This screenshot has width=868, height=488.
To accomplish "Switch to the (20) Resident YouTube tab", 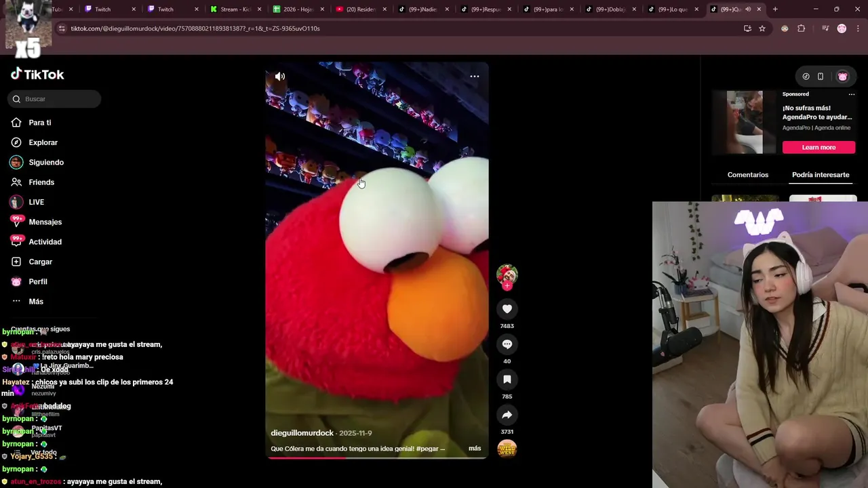I will [x=361, y=9].
